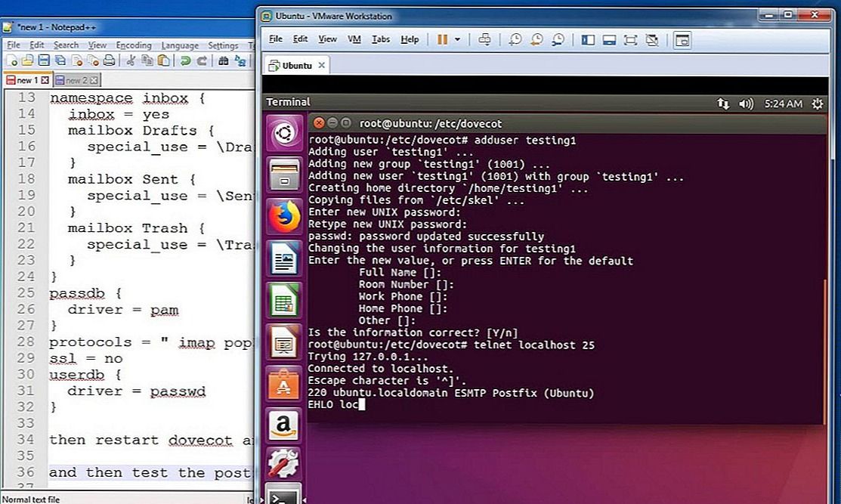Click the Copy icon in Notepad++ toolbar

click(147, 60)
